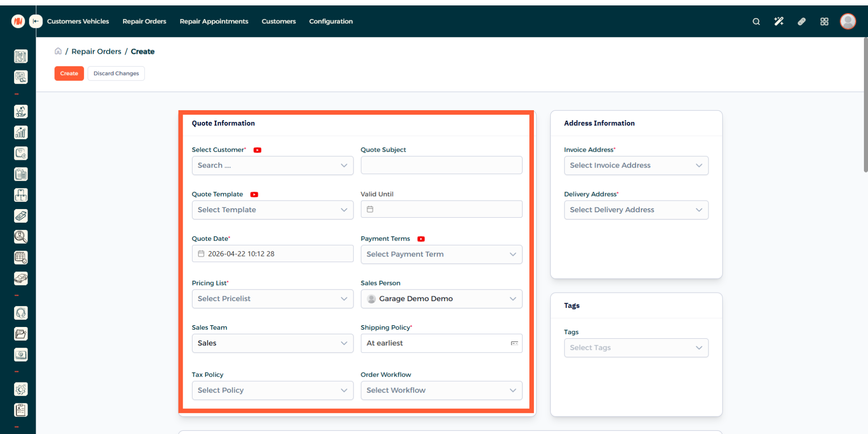Play video help next to Select Customer
868x434 pixels.
coord(257,150)
